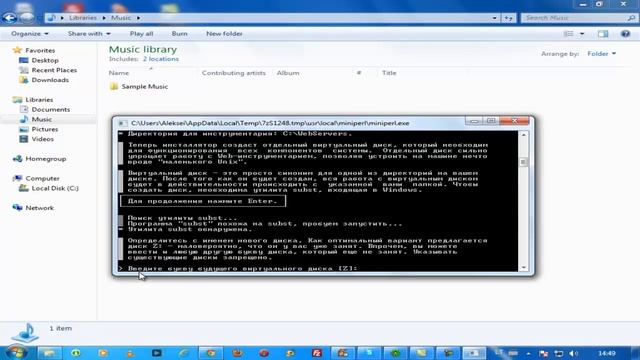Click the search magnifier icon
Image resolution: width=640 pixels, height=360 pixels.
point(631,18)
